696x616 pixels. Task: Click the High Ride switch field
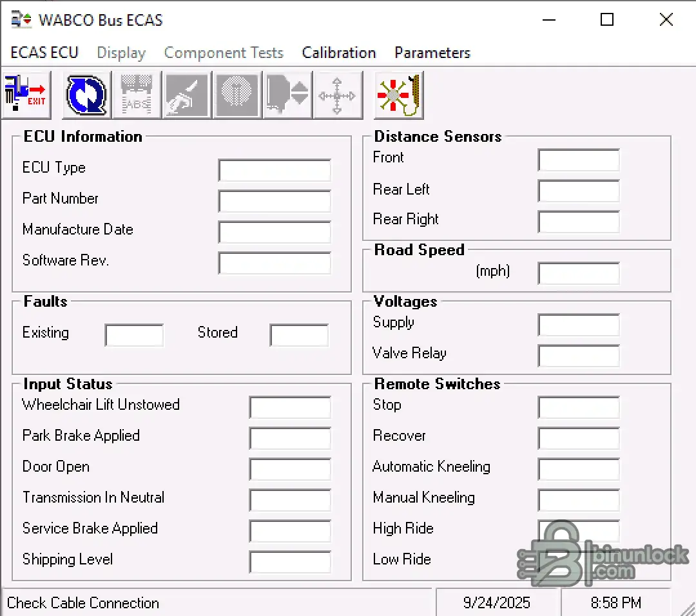(578, 531)
